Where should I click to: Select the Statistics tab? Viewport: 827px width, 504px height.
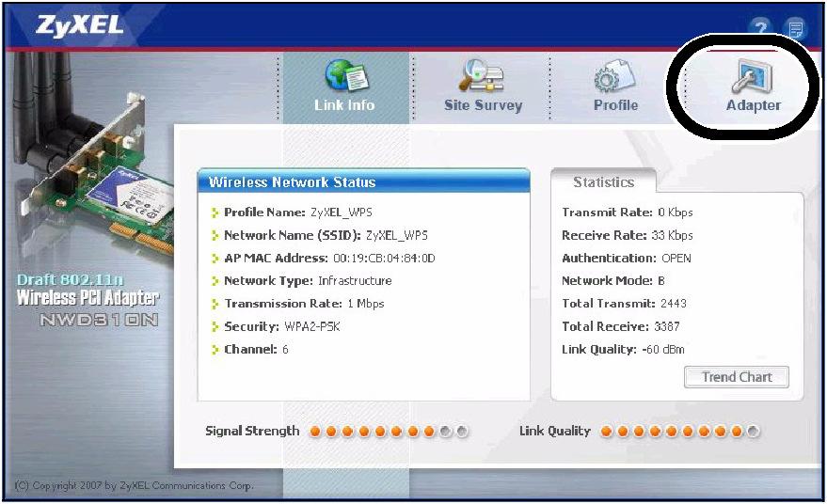[603, 181]
